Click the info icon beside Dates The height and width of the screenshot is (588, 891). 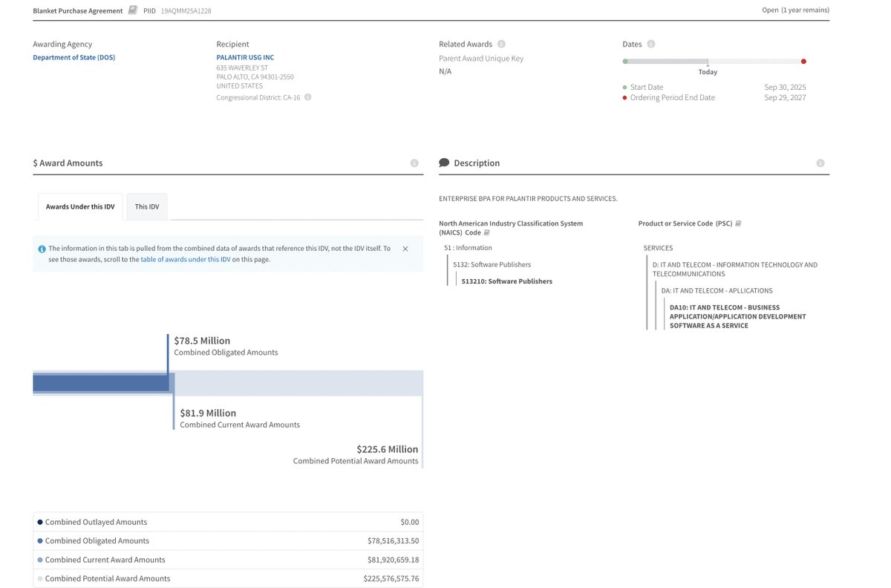650,45
